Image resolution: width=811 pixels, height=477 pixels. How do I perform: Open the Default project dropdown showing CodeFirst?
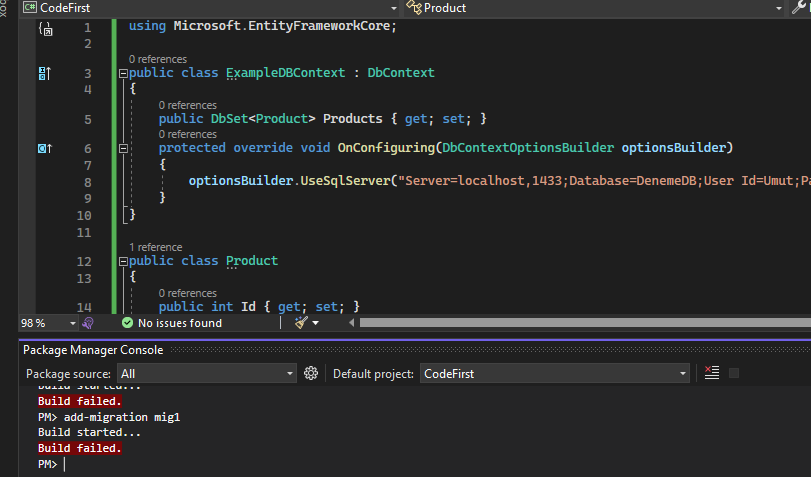tap(554, 374)
